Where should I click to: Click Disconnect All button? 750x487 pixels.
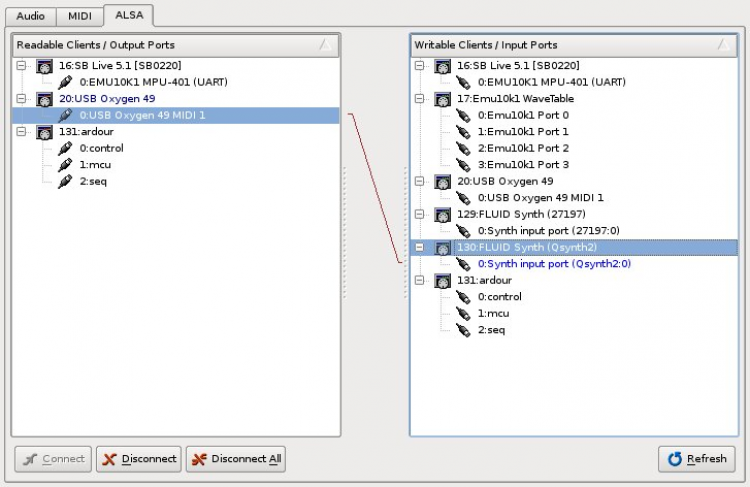pos(236,459)
